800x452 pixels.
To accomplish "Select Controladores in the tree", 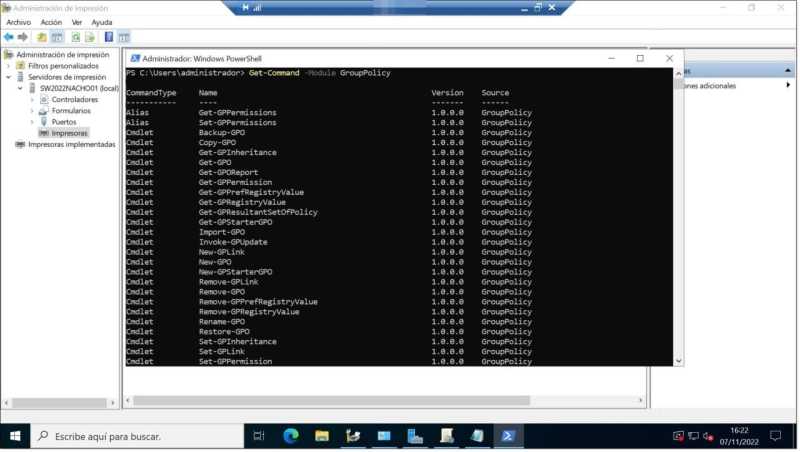I will [x=74, y=99].
